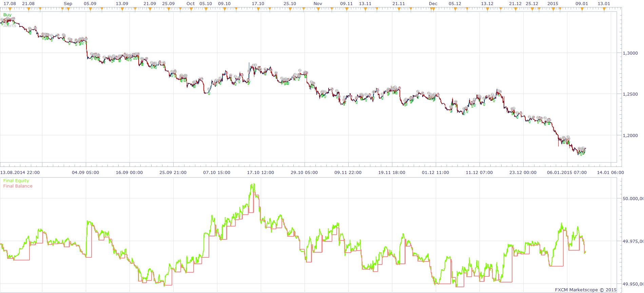Click the 05.09 top axis date
This screenshot has height=293, width=644.
pos(90,4)
